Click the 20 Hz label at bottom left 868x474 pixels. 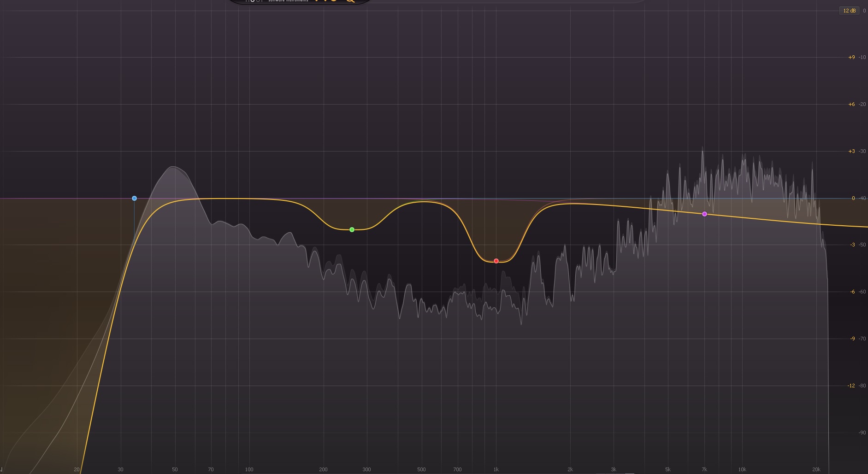[x=77, y=470]
